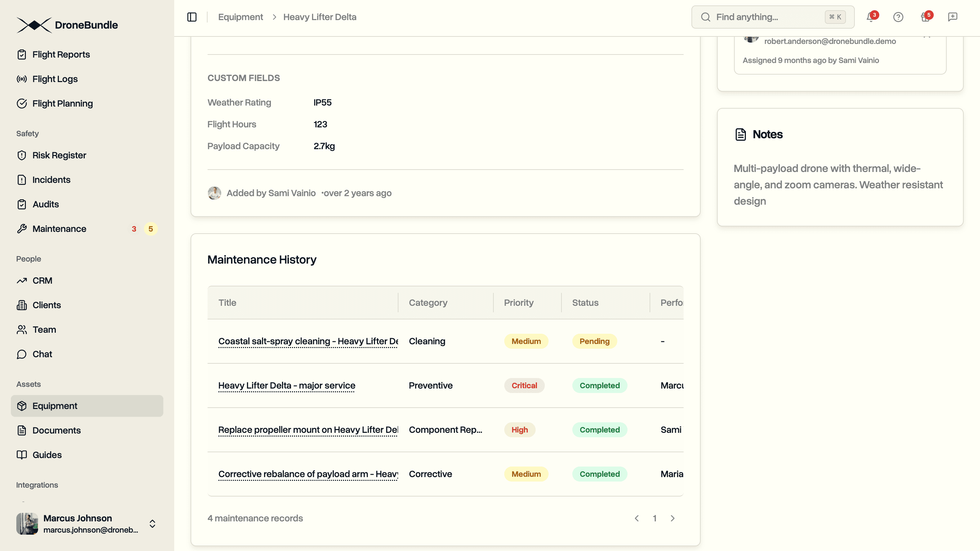This screenshot has width=980, height=551.
Task: Click Sami Vainio's avatar thumbnail
Action: point(214,193)
